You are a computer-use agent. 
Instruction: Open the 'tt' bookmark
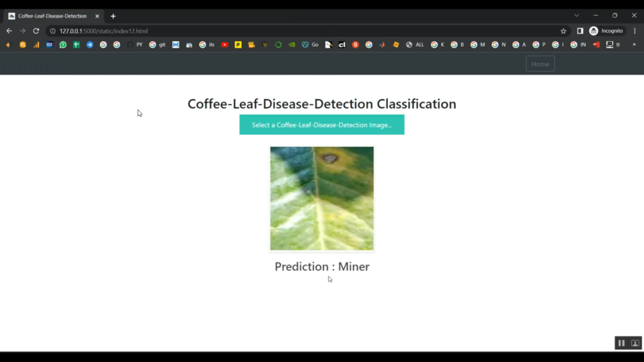613,45
